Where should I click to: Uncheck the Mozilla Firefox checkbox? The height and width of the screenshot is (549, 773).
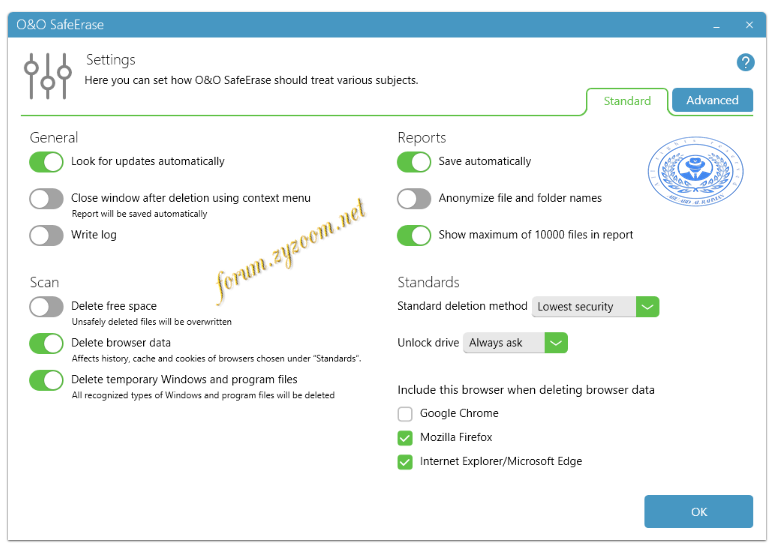point(405,438)
